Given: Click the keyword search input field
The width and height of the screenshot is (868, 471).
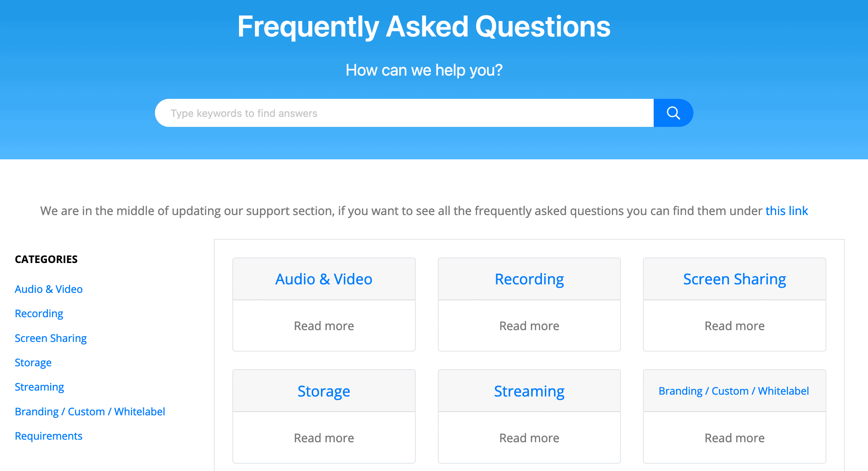Looking at the screenshot, I should point(369,113).
